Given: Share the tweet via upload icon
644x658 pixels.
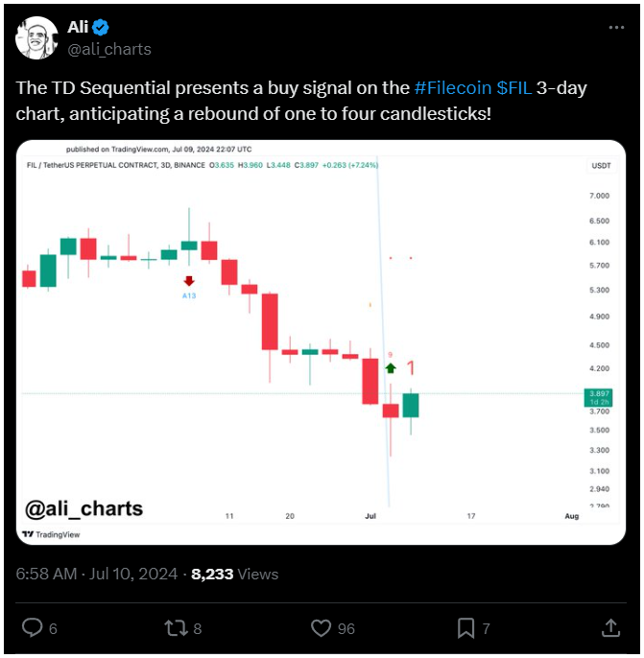Looking at the screenshot, I should point(610,627).
